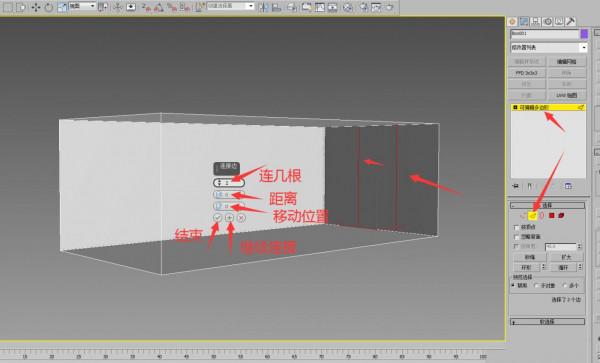The width and height of the screenshot is (600, 363).
Task: Toggle keyboard shortcut override icon
Action: [131, 7]
